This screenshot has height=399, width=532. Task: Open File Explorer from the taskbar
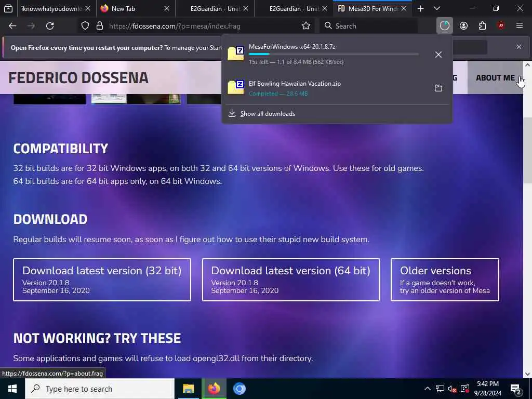(x=188, y=389)
